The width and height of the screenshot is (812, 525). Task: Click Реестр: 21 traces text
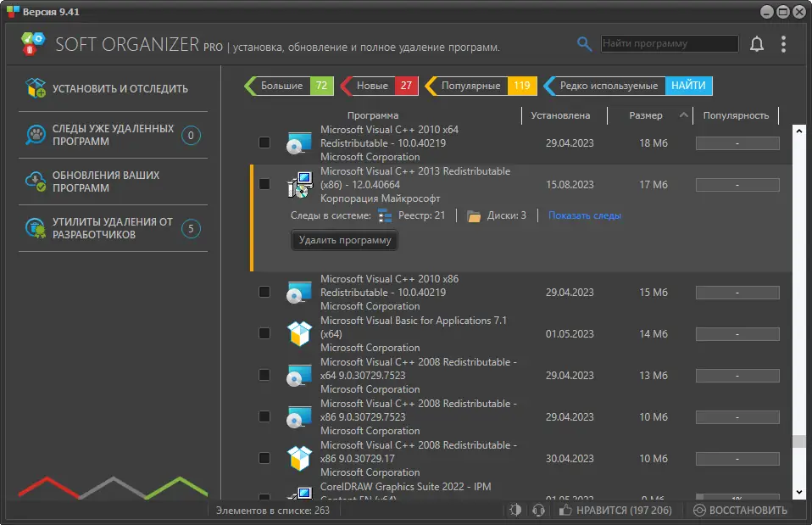pyautogui.click(x=421, y=215)
